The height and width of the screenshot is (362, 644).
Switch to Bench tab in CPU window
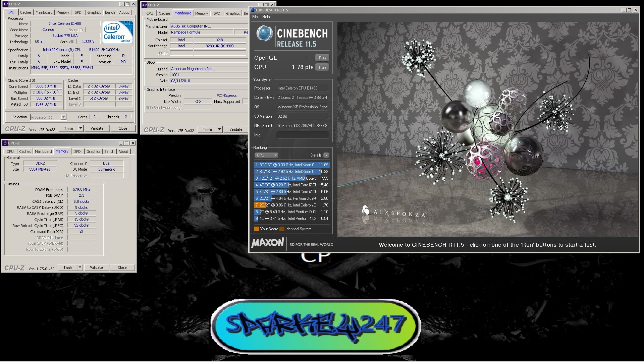(110, 12)
